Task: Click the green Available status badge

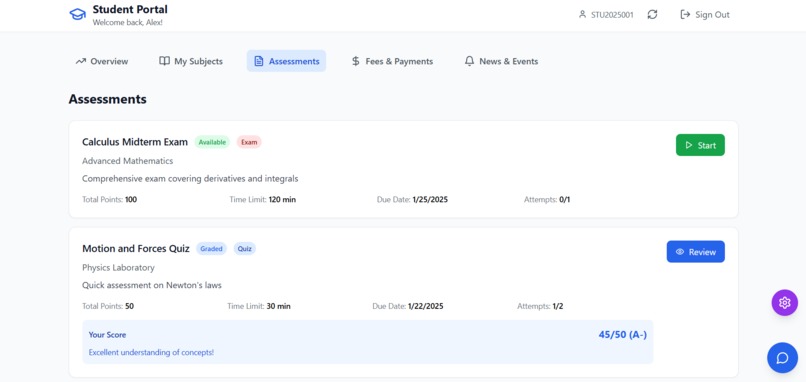Action: [x=212, y=142]
